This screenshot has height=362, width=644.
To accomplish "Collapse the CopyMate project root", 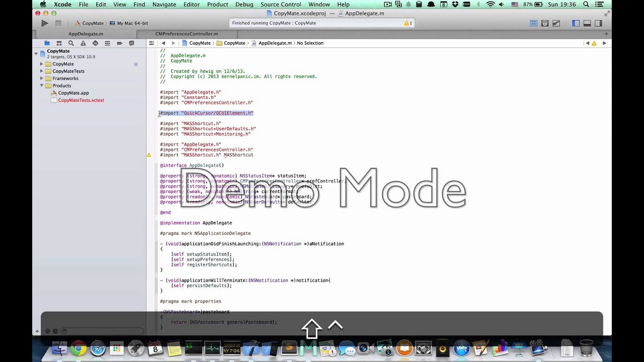I will (36, 53).
